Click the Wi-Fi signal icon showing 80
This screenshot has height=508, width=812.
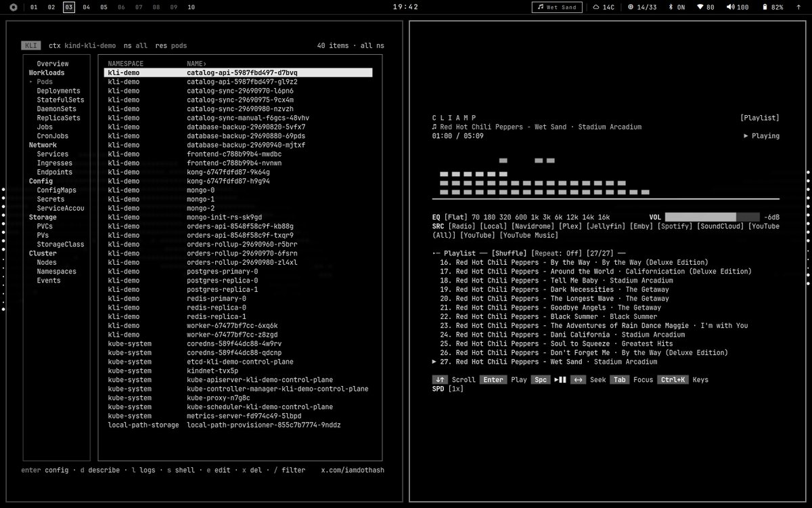coord(700,7)
